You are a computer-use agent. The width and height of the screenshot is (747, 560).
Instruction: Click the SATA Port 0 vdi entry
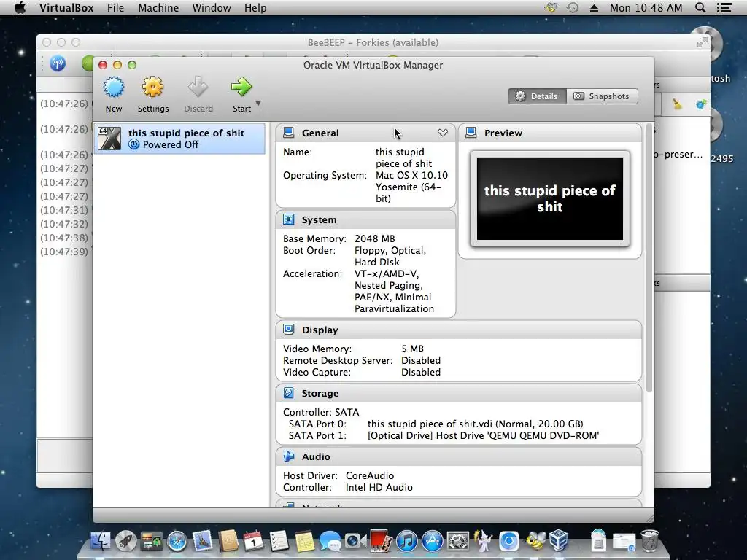[475, 424]
